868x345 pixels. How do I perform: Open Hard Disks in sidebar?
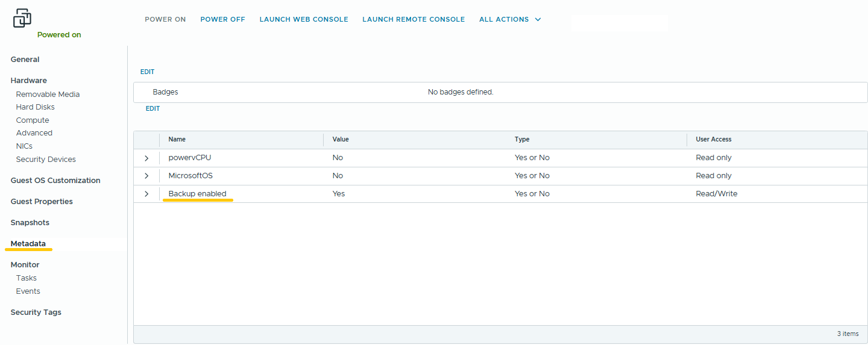coord(35,107)
